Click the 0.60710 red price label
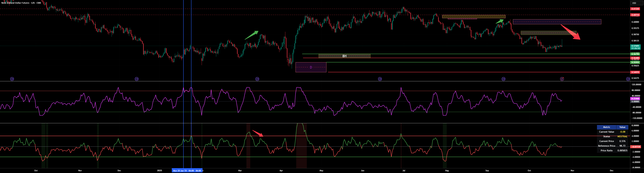The width and height of the screenshot is (644, 173). [635, 15]
